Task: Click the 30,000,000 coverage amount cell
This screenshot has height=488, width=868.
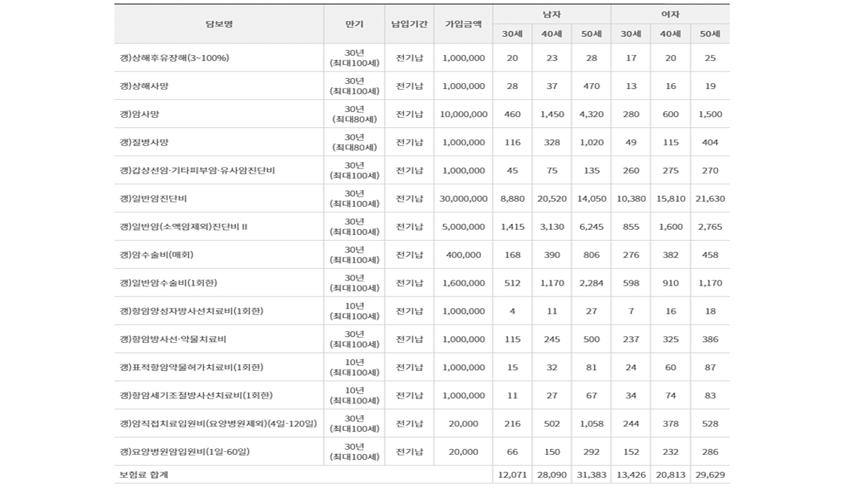Action: 463,198
